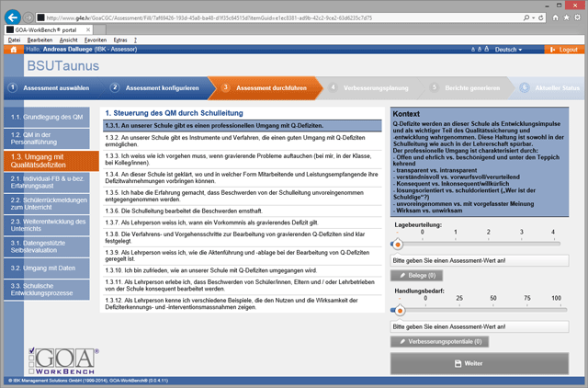The height and width of the screenshot is (388, 588).
Task: Select statement 1.3.12 Nutzen und Wirksamkeit
Action: tap(243, 304)
